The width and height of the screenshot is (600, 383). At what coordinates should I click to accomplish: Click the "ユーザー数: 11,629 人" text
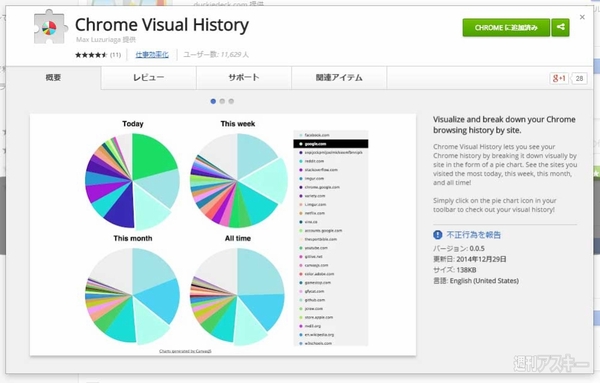216,55
